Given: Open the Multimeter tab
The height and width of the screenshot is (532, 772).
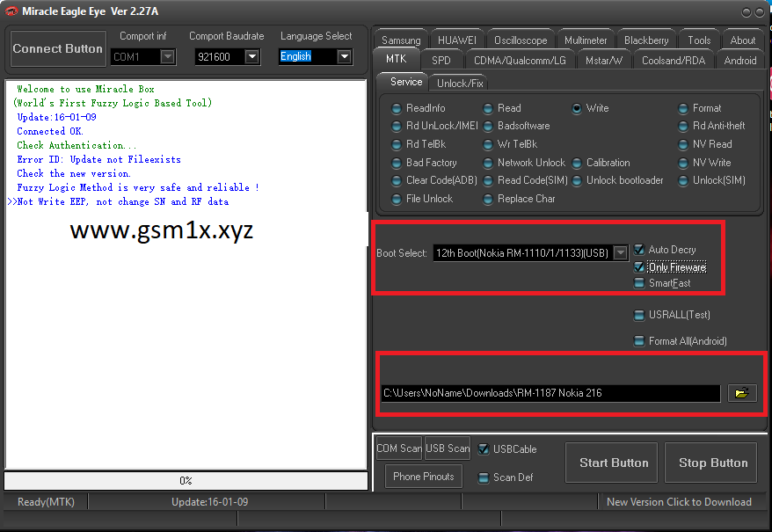Looking at the screenshot, I should [x=586, y=40].
